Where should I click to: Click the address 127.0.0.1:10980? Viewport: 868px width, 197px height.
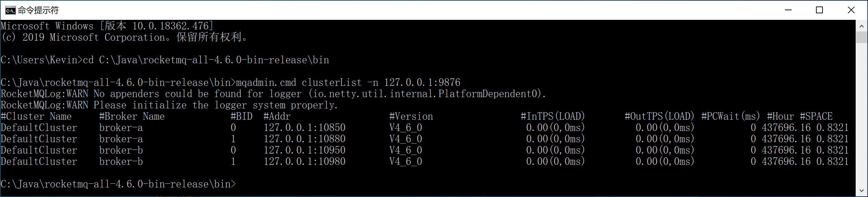(x=305, y=161)
